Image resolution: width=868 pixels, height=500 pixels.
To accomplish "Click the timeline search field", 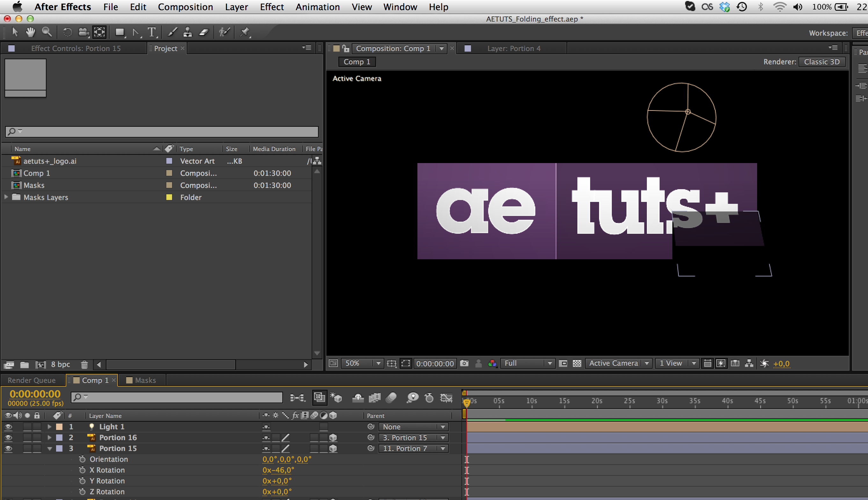I will point(177,397).
